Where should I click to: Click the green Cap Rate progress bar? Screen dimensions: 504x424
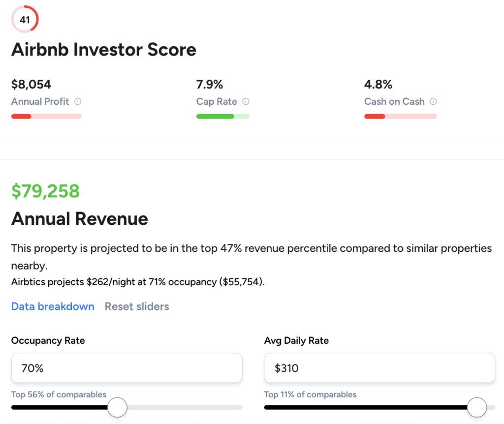pyautogui.click(x=222, y=117)
